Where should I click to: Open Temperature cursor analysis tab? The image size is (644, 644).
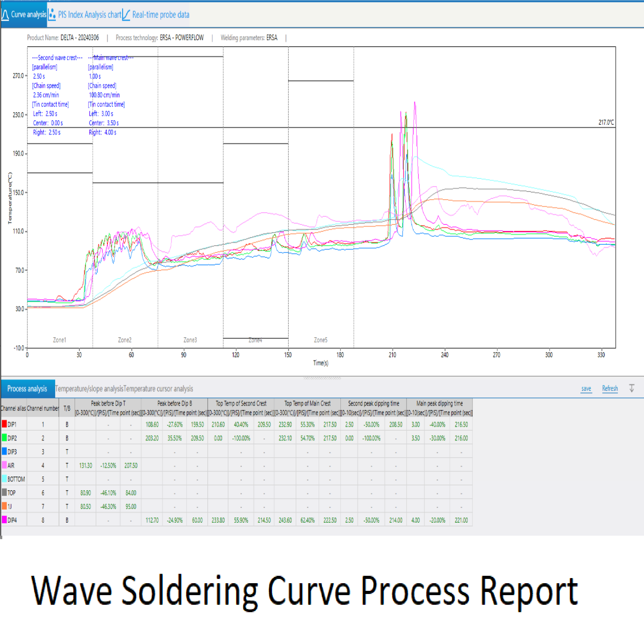coord(158,389)
